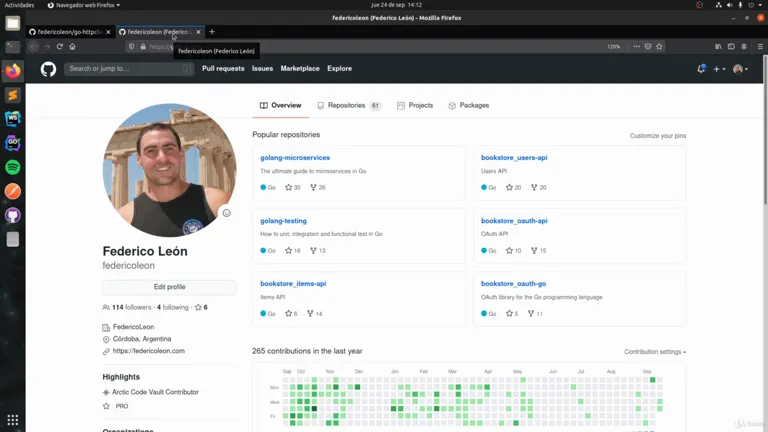
Task: Open GitHub Desktop from the dock
Action: [13, 215]
